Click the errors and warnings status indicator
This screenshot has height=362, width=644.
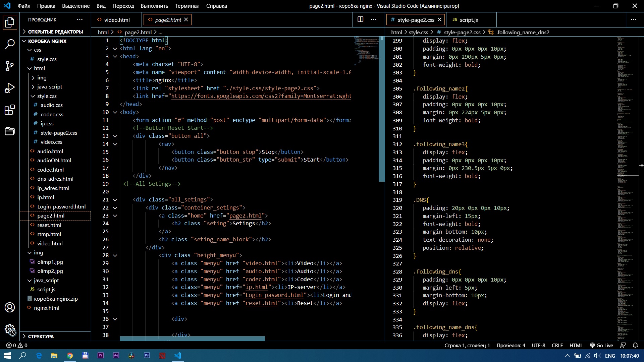coord(17,345)
